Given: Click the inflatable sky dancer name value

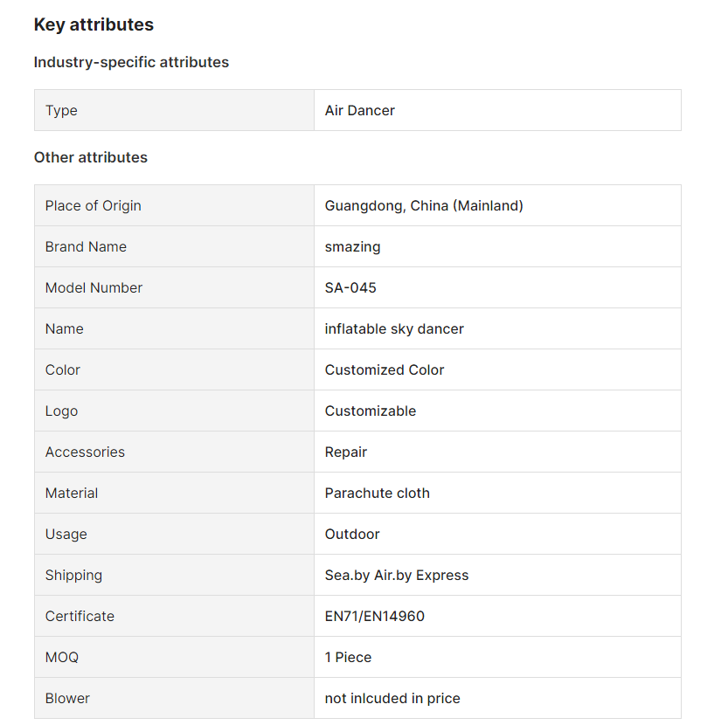Looking at the screenshot, I should [394, 328].
